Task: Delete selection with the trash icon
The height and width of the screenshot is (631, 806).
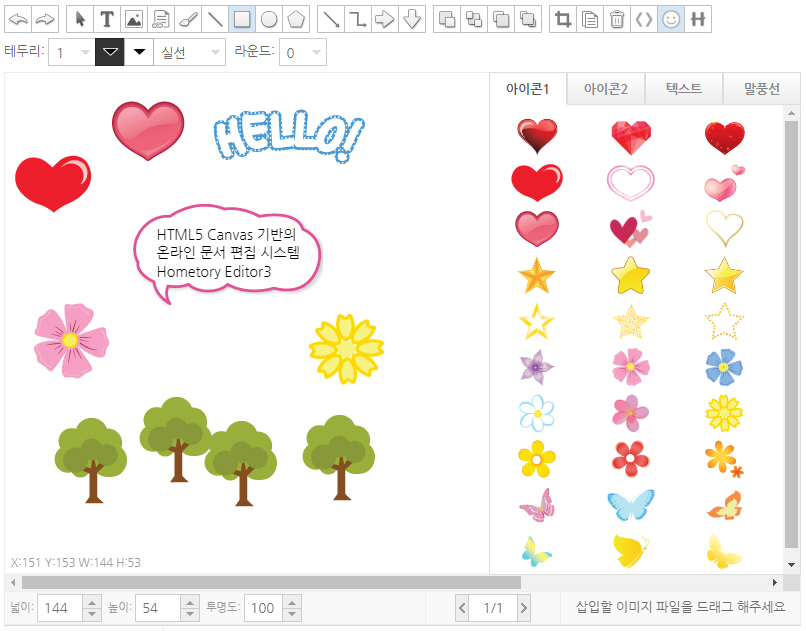Action: (616, 20)
